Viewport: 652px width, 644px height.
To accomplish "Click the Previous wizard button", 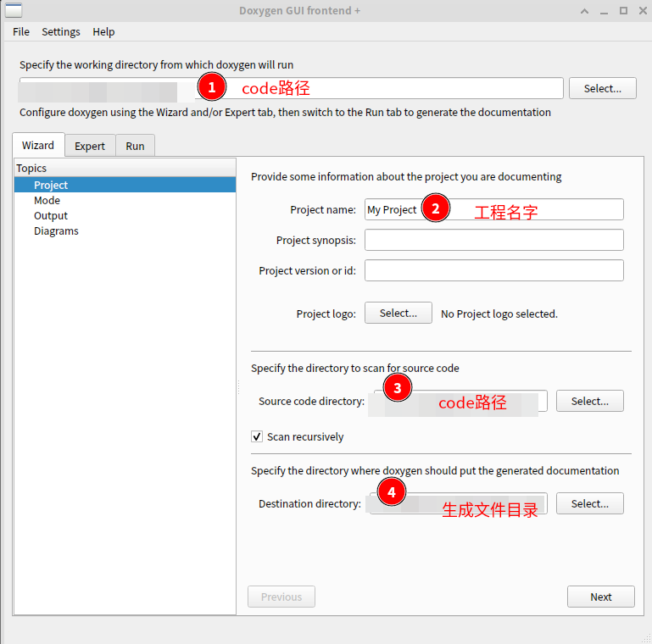I will [281, 597].
